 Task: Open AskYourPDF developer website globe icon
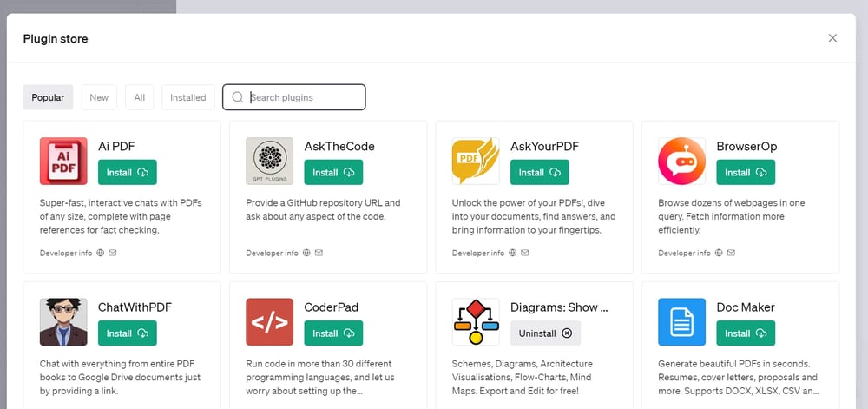[x=513, y=253]
